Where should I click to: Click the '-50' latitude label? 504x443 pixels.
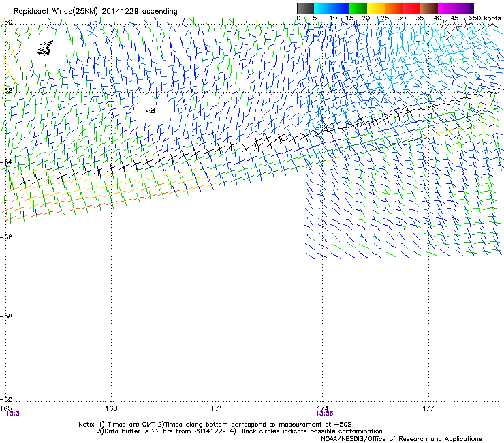6,22
